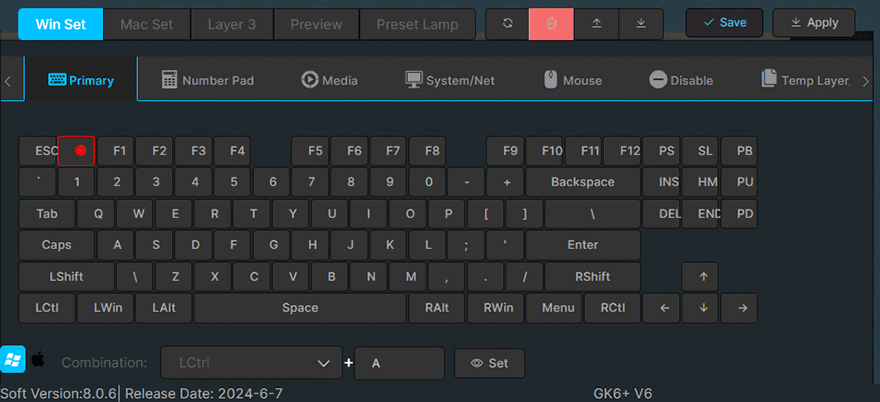
Task: Click the up arrow key
Action: pyautogui.click(x=700, y=277)
